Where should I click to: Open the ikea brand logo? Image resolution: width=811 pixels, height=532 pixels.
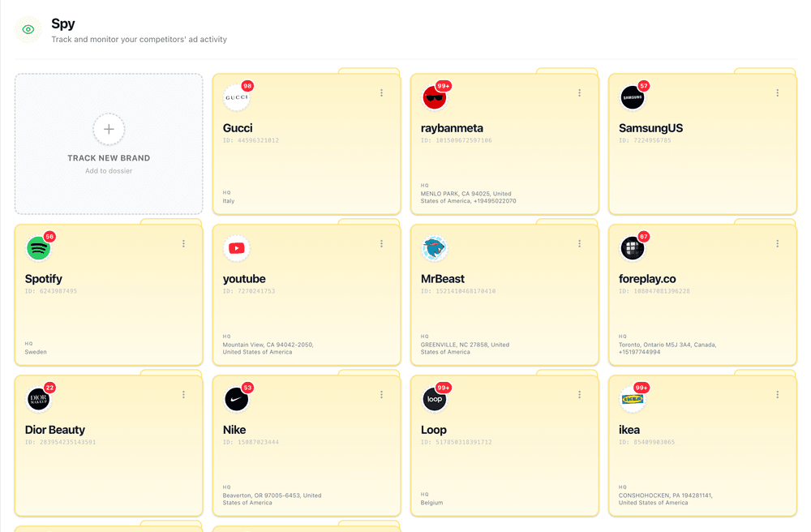pos(632,399)
